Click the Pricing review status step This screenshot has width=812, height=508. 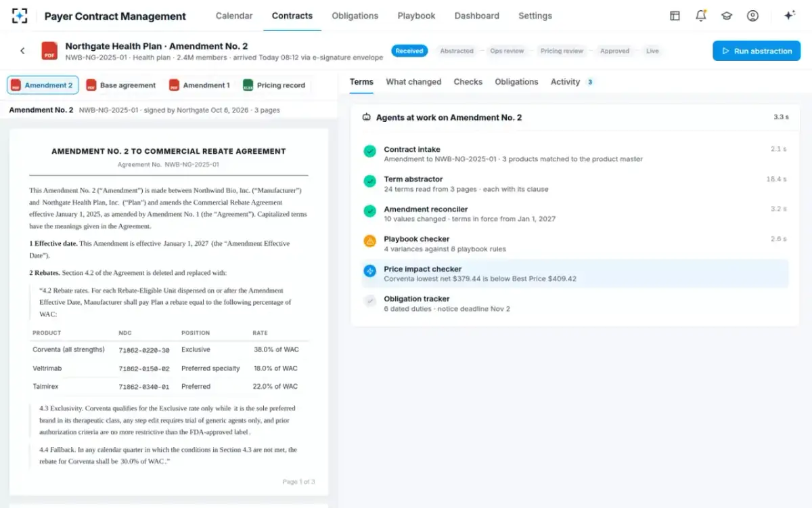pyautogui.click(x=562, y=51)
